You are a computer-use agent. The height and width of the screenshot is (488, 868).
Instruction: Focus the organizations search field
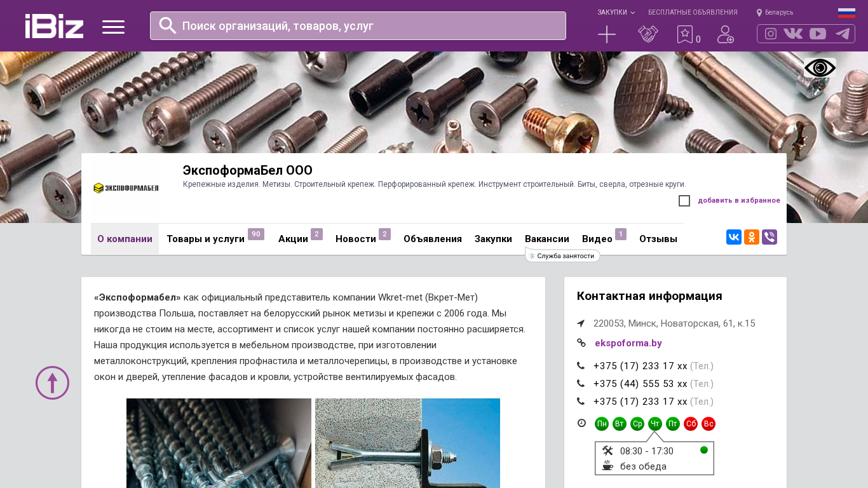pos(358,25)
